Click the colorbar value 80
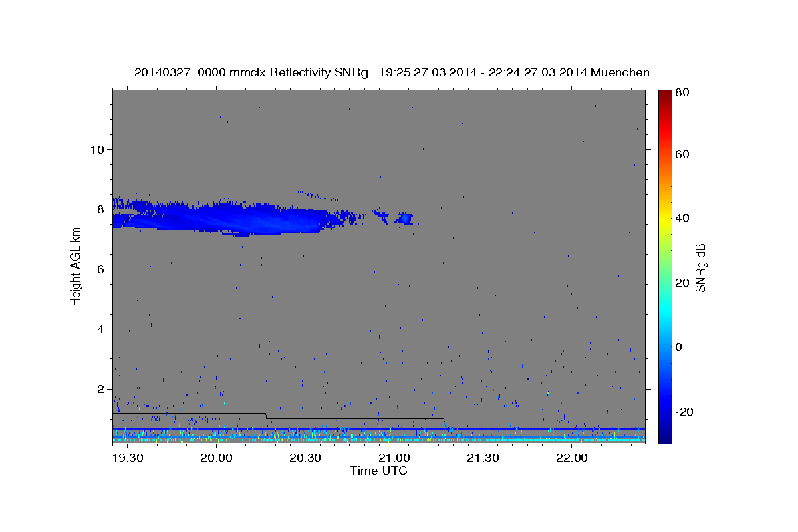The image size is (798, 532). (682, 92)
